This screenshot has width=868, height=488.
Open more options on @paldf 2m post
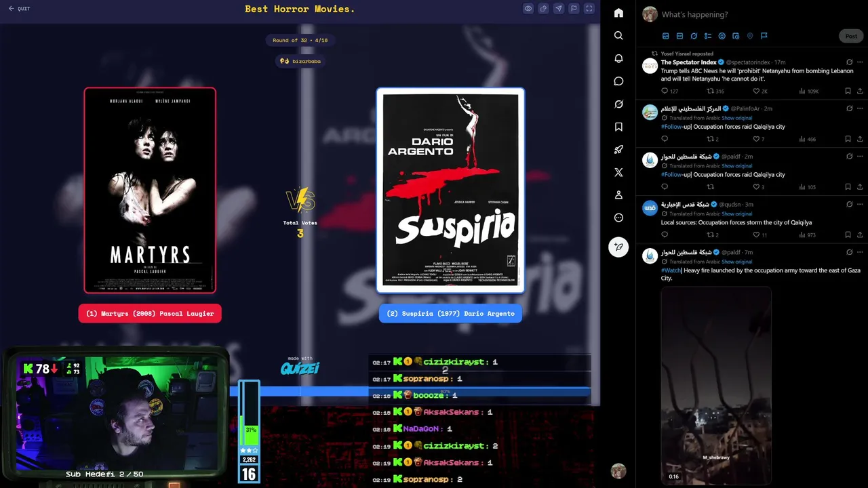pos(860,156)
